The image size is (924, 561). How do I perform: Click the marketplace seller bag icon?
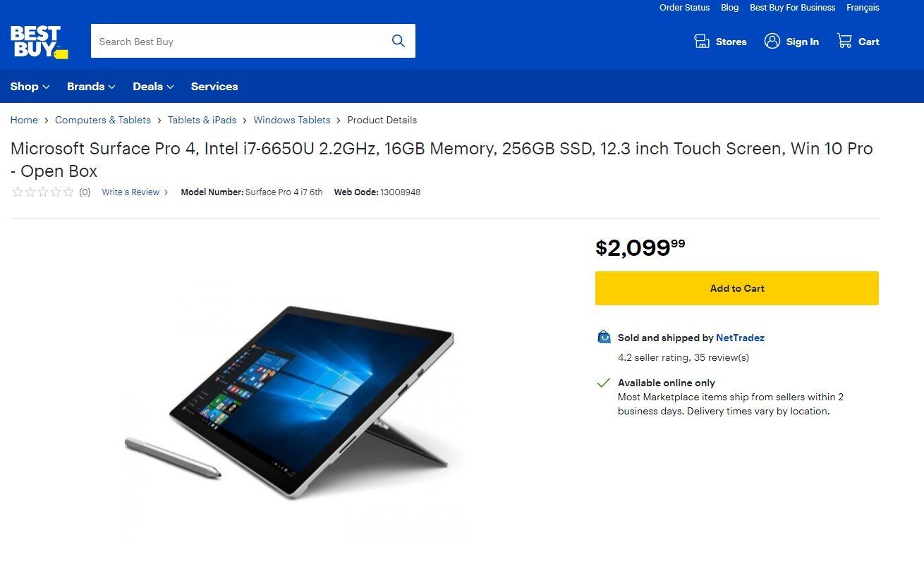coord(604,338)
